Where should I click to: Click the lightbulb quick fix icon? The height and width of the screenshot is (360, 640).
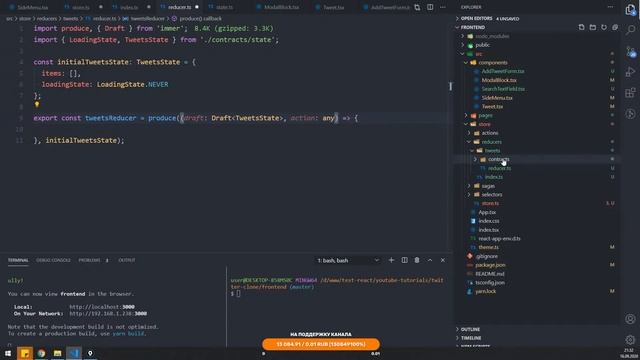click(37, 104)
